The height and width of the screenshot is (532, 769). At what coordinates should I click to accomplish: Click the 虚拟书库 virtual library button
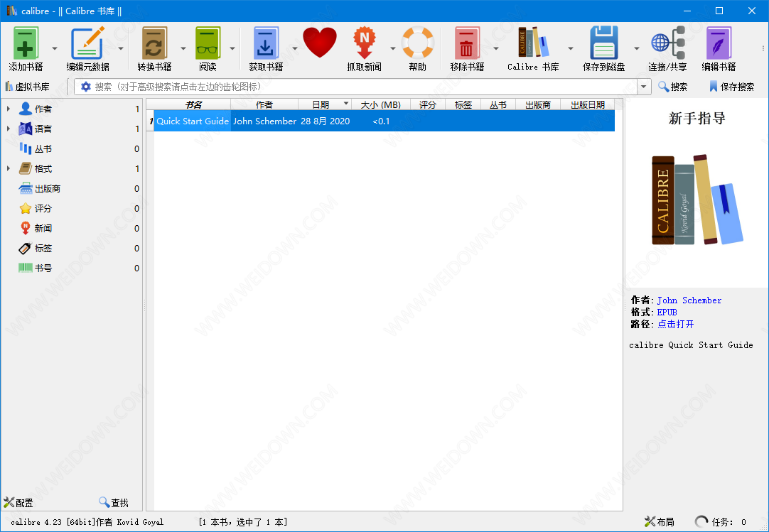pos(28,87)
